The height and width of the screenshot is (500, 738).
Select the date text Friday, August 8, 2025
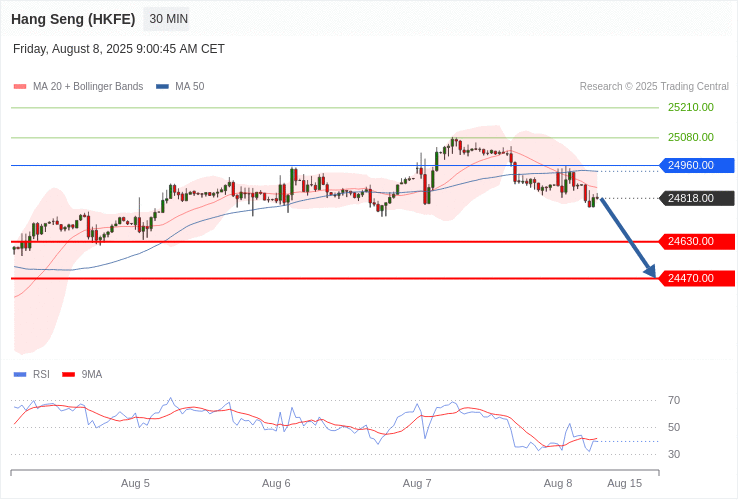(73, 49)
